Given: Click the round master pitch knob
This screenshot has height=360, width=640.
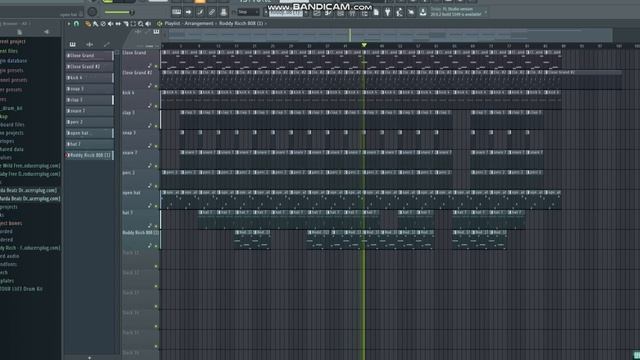Looking at the screenshot, I should coord(93,12).
